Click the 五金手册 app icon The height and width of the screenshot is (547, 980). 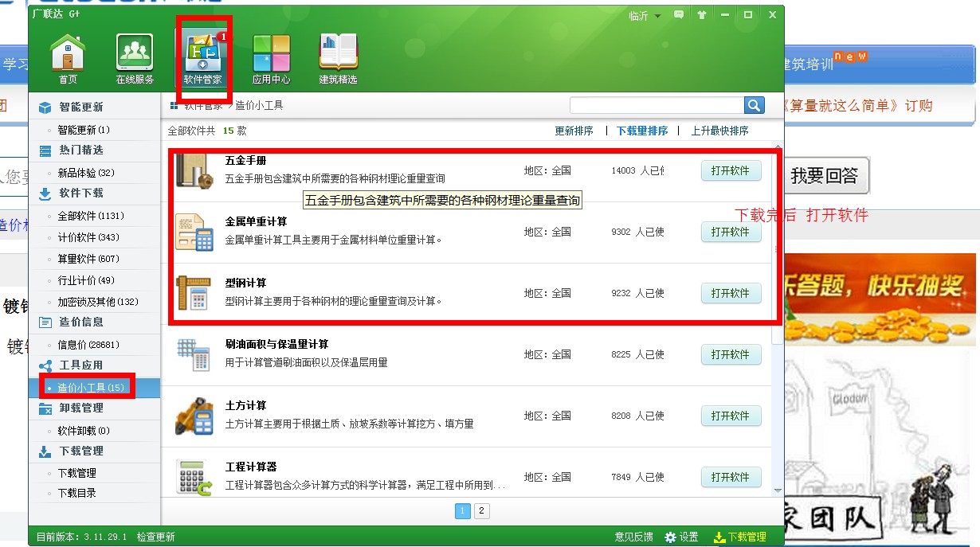(x=194, y=170)
